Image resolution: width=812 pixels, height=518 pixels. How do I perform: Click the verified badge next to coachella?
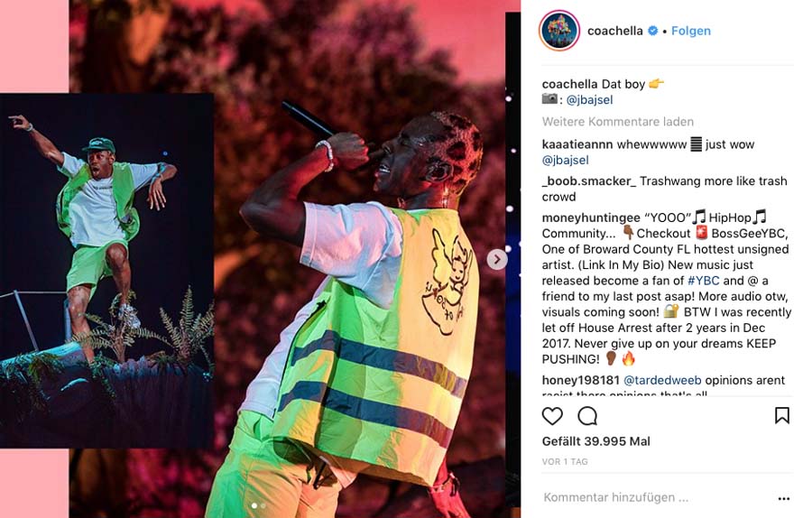click(653, 31)
